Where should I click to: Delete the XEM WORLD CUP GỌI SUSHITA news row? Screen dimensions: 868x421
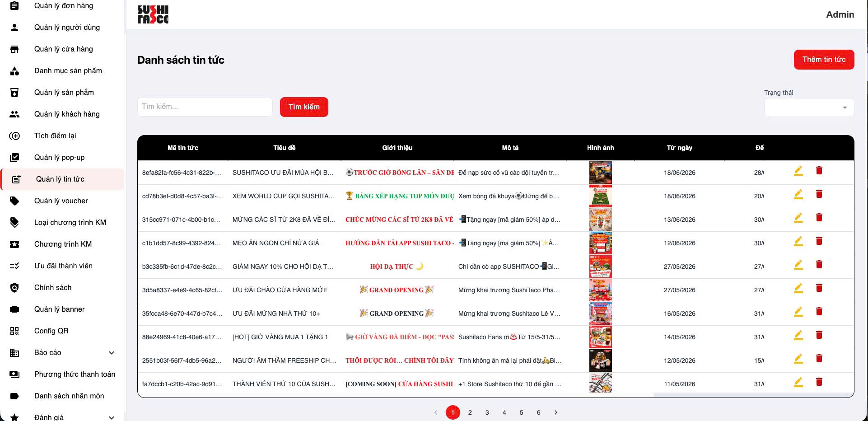pyautogui.click(x=819, y=194)
